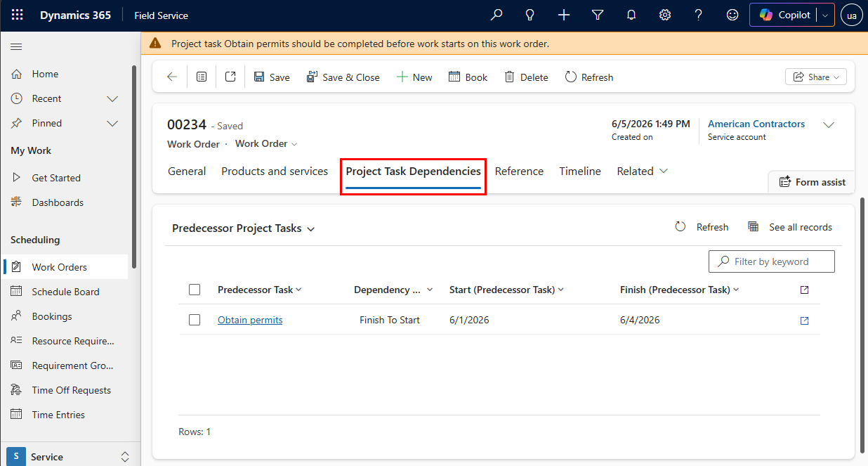Click the grid header pop-out icon

click(805, 290)
